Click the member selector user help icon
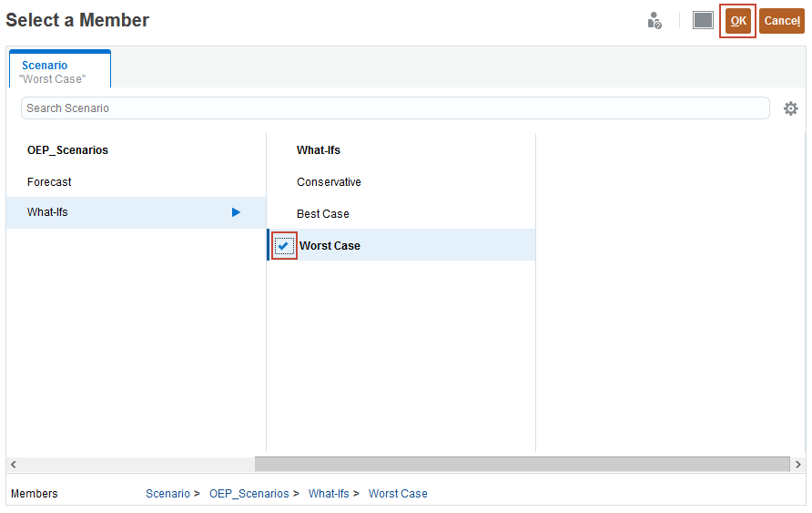812x513 pixels. tap(655, 21)
